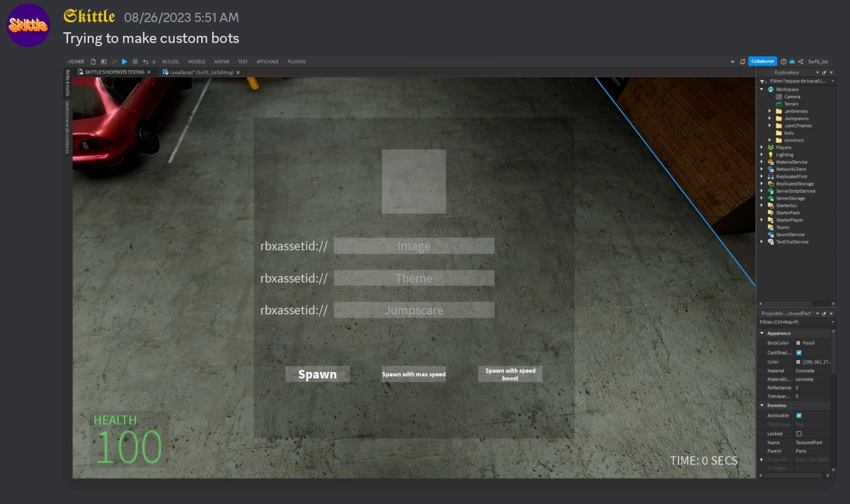Select the NetworkClient icon
The width and height of the screenshot is (850, 504).
[771, 169]
